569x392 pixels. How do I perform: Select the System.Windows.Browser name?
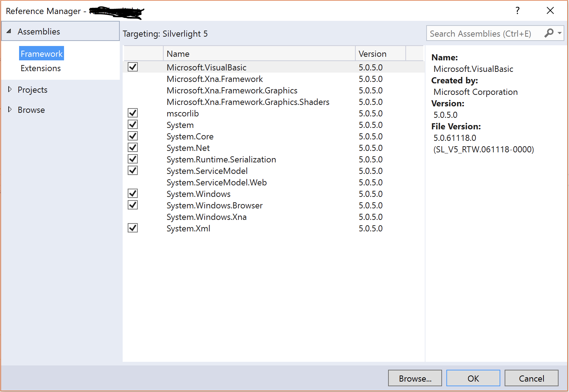pyautogui.click(x=215, y=206)
